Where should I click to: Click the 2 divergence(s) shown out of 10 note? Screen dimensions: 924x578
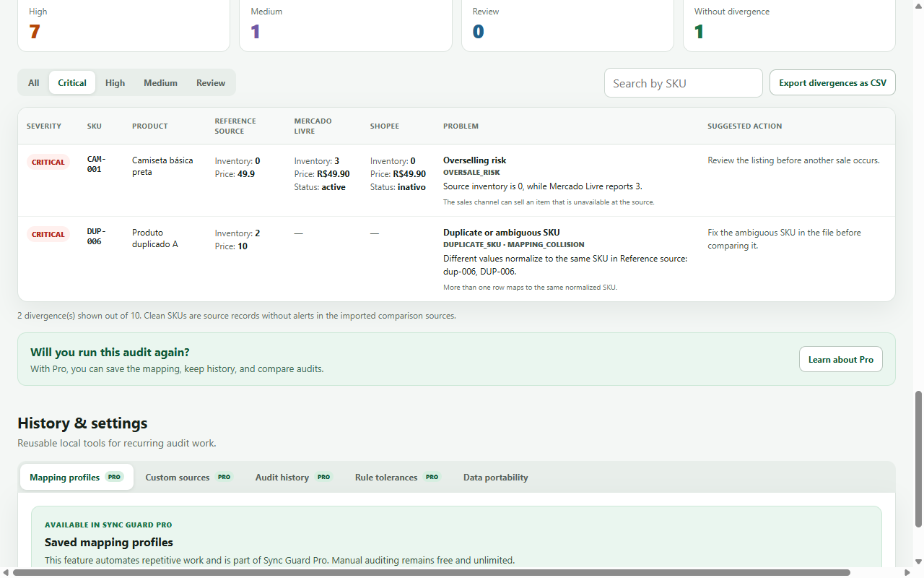tap(237, 316)
